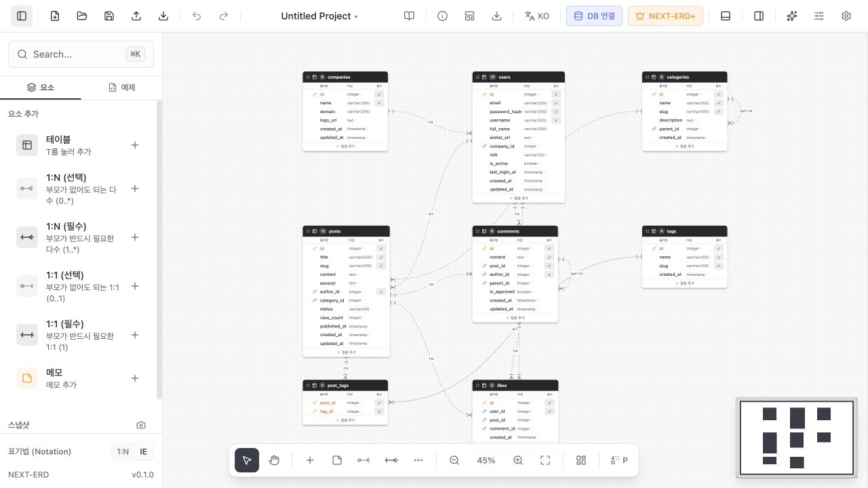Toggle required checkbox for users email column
868x488 pixels.
pos(556,103)
